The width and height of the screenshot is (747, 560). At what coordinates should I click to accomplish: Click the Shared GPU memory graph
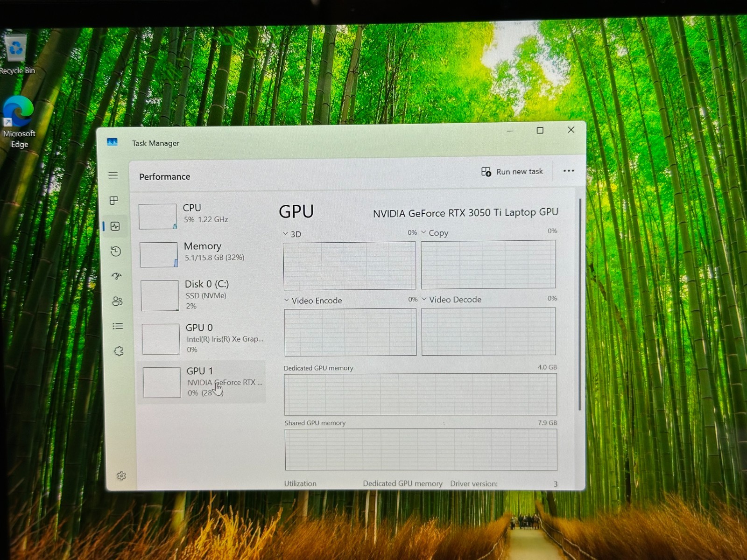[x=421, y=449]
